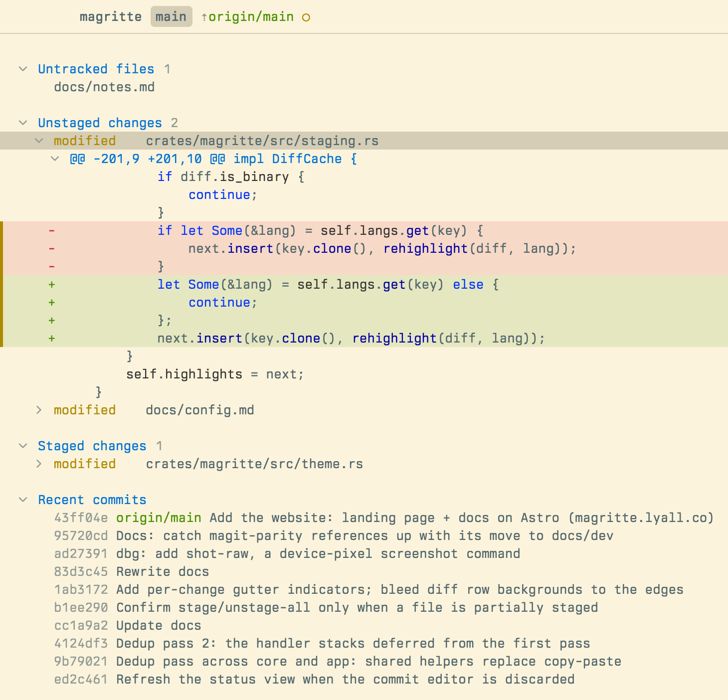This screenshot has height=700, width=728.
Task: Collapse the Unstaged changes section
Action: tap(23, 123)
